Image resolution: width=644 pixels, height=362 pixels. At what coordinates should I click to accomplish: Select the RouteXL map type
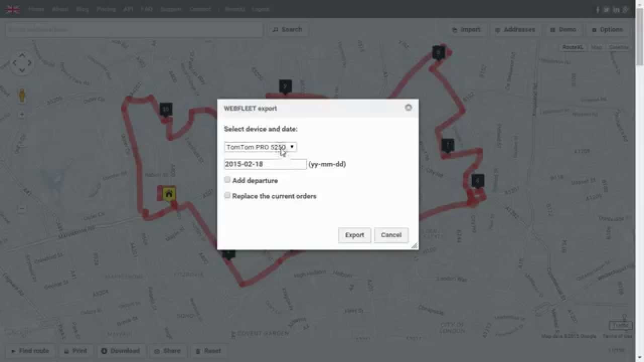click(x=573, y=47)
